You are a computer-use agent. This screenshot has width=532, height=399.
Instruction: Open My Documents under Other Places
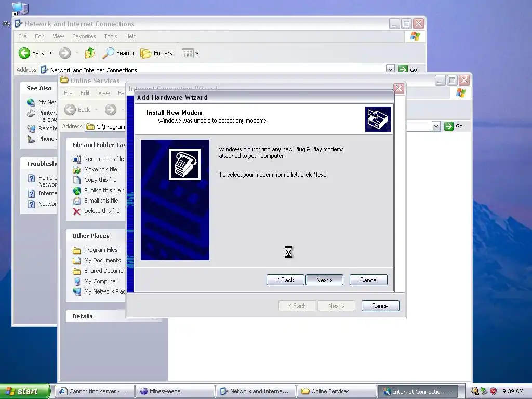click(102, 260)
